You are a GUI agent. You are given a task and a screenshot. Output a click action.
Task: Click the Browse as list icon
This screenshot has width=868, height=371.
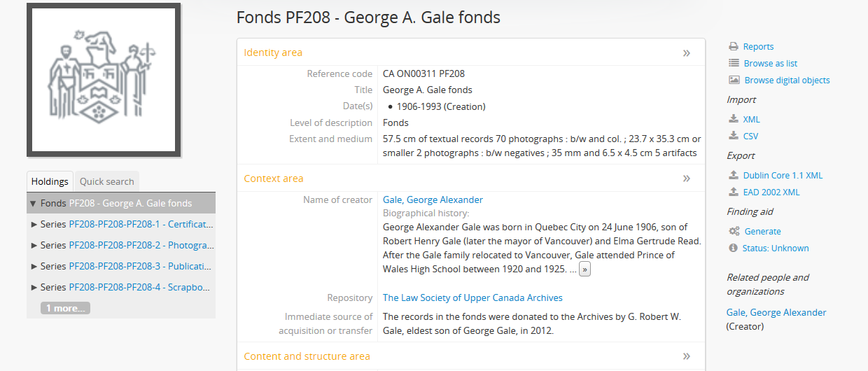coord(734,64)
